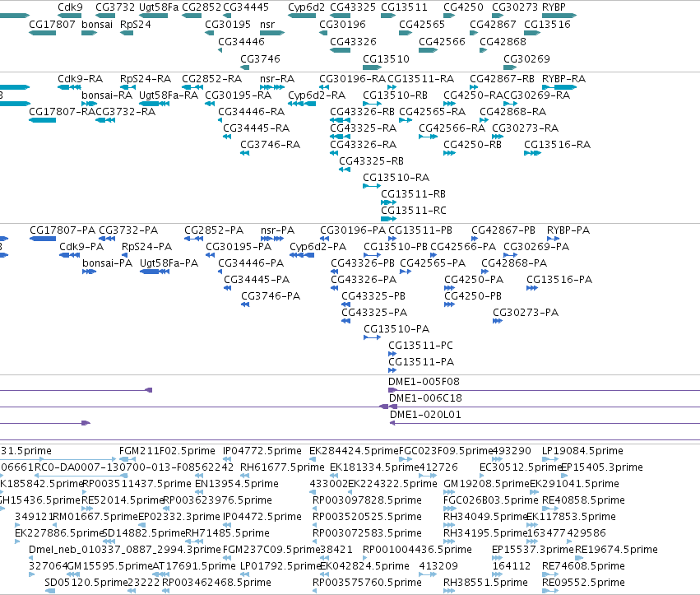700x595 pixels.
Task: Click the CG13511-RB transcript label
Action: (x=414, y=194)
